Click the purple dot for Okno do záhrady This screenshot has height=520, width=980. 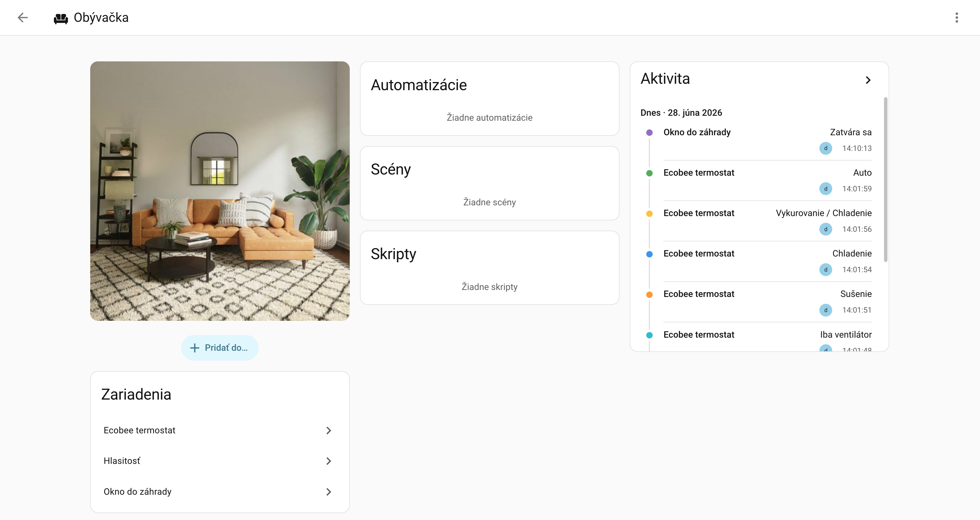[649, 133]
